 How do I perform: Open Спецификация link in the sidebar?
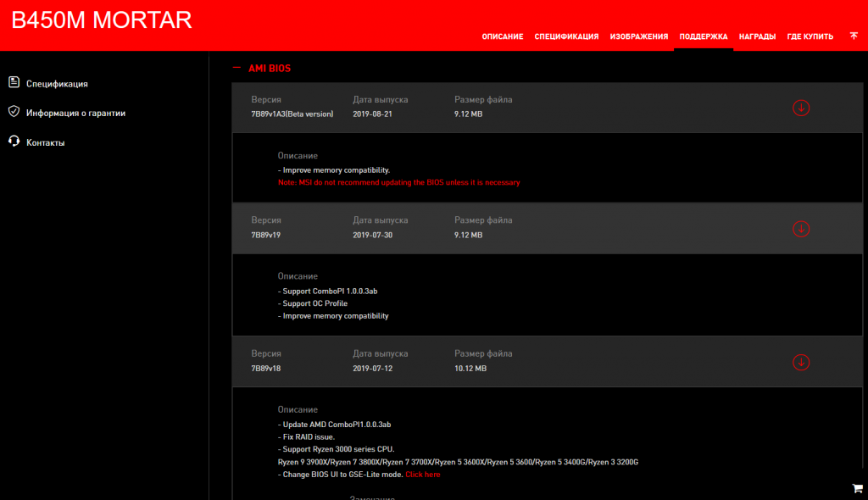57,84
